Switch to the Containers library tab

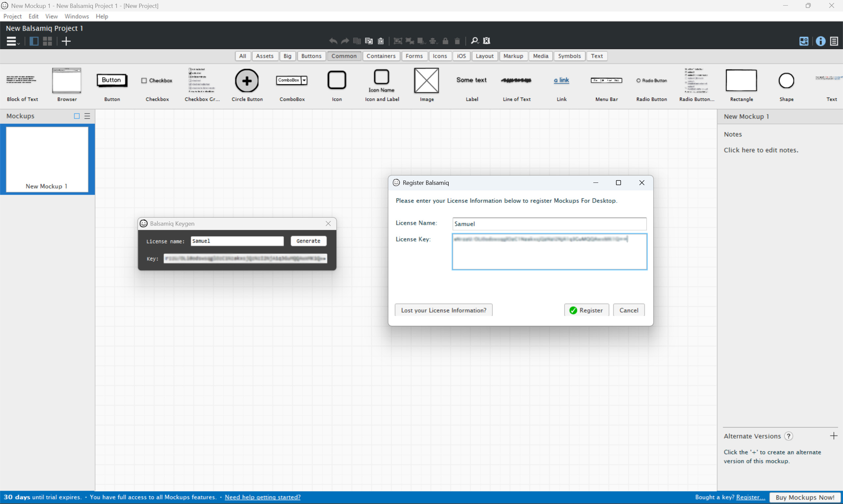point(381,56)
